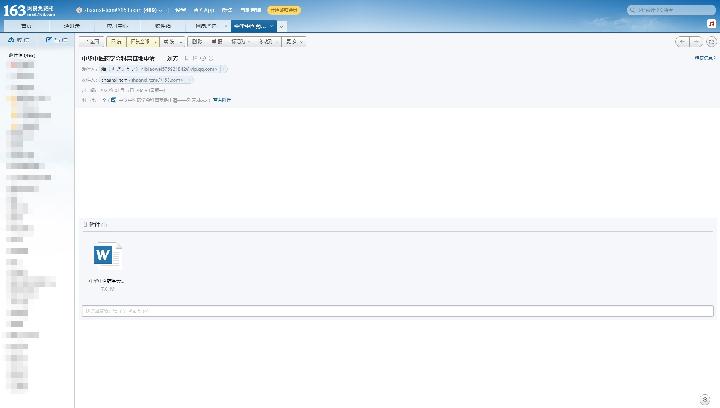Screen dimensions: 720x408
Task: Click the quick reply input field
Action: (397, 311)
